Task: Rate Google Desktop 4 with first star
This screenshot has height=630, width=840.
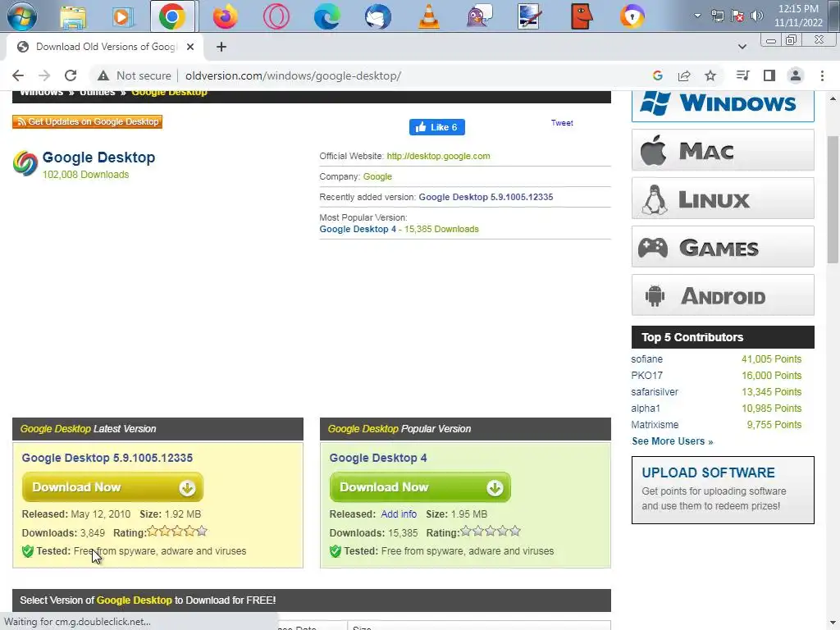Action: [466, 531]
